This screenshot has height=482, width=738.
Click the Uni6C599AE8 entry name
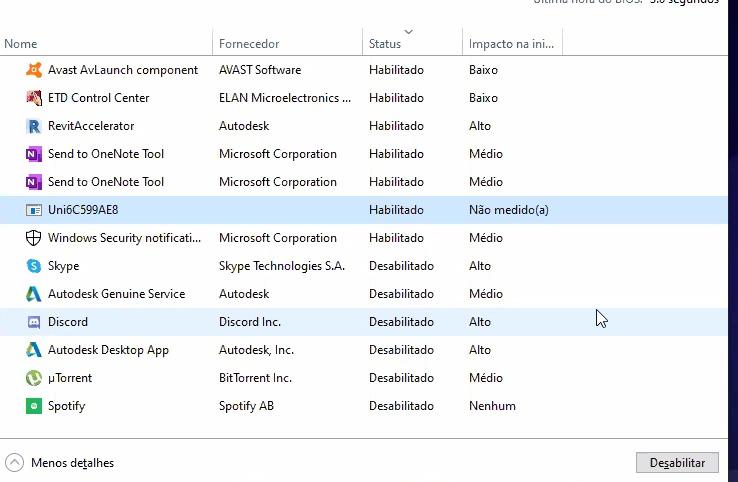83,210
